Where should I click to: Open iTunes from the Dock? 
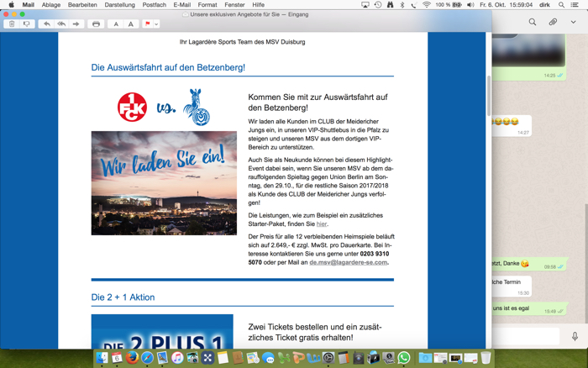tap(177, 358)
